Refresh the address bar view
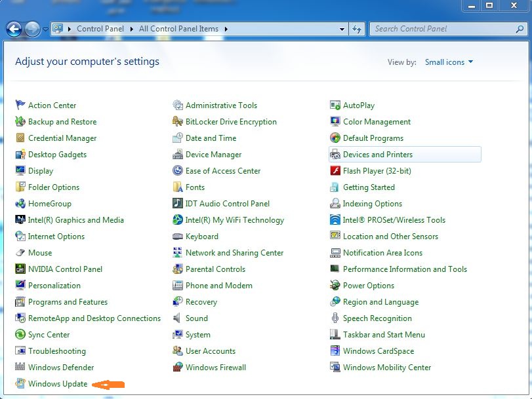 click(x=357, y=29)
